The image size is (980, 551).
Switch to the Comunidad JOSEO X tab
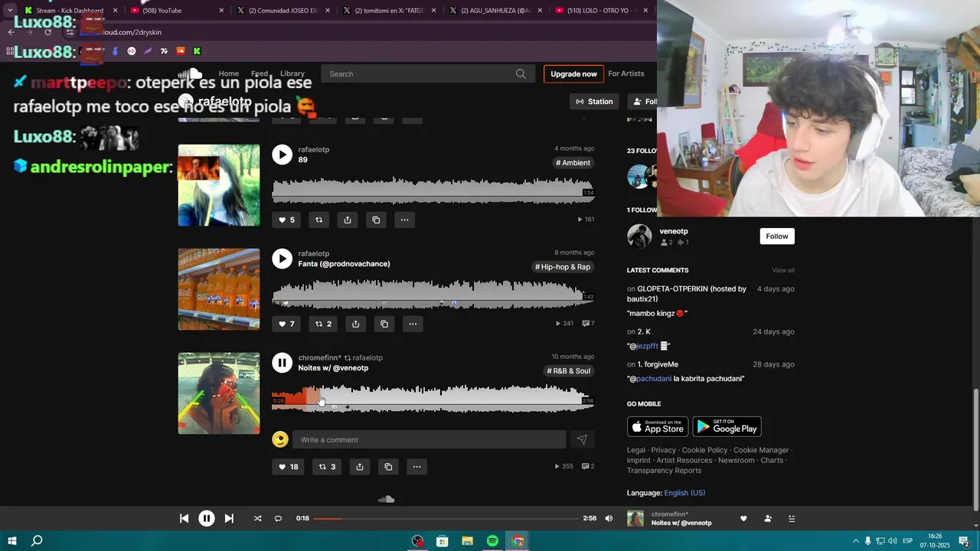[283, 10]
